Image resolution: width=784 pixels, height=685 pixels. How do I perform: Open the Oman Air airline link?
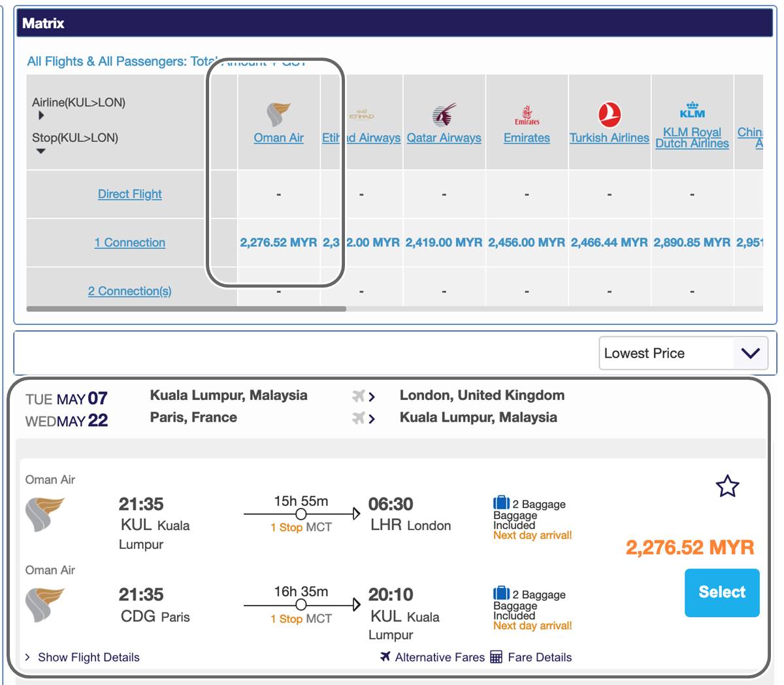coord(278,138)
